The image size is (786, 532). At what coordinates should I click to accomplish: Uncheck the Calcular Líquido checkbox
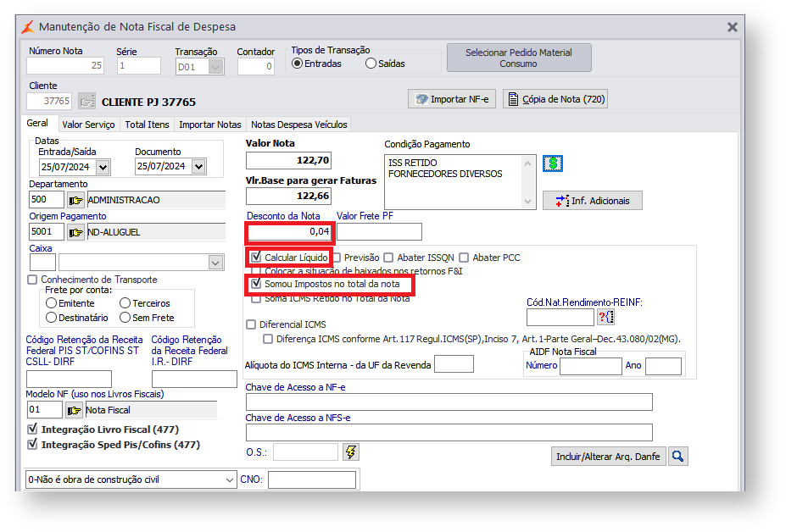click(x=256, y=257)
